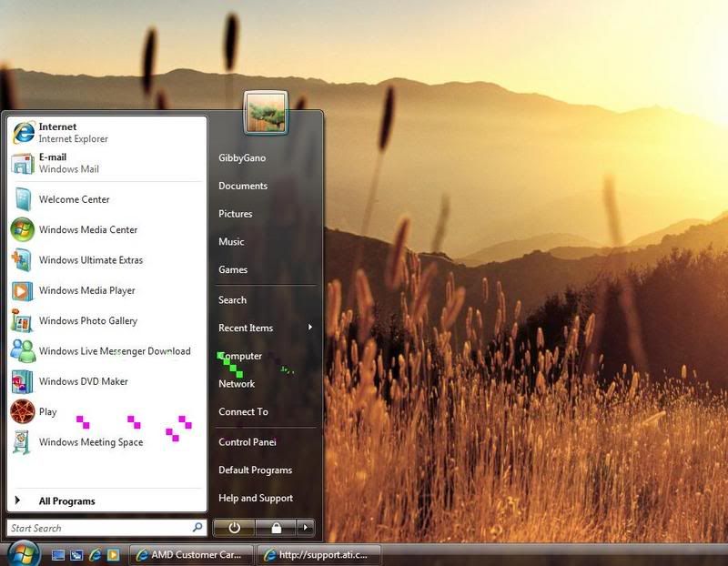The image size is (728, 566).
Task: Click Switch between windows quick launch icon
Action: (x=76, y=555)
